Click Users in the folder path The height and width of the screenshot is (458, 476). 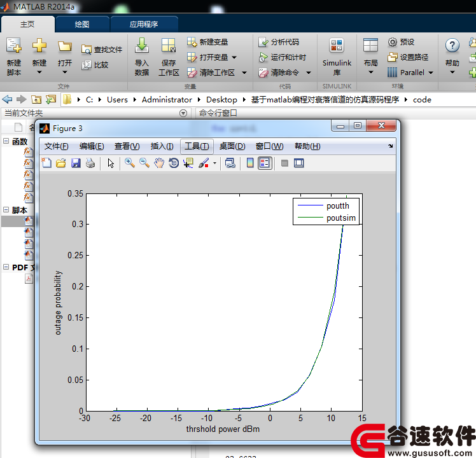tap(117, 100)
